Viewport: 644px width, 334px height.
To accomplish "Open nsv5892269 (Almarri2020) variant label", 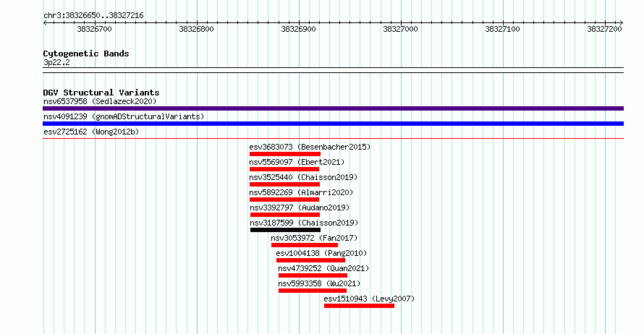I will [301, 192].
